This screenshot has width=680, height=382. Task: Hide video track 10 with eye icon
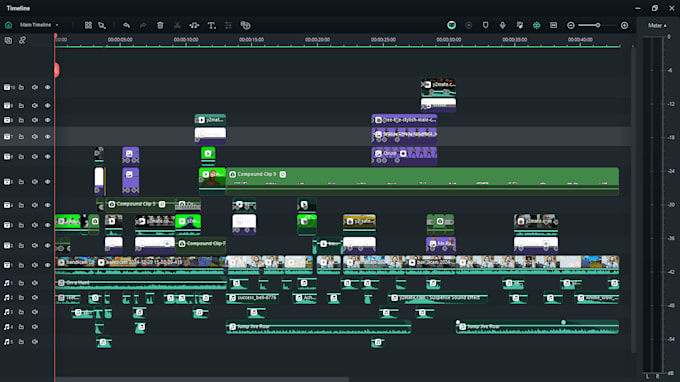point(47,87)
